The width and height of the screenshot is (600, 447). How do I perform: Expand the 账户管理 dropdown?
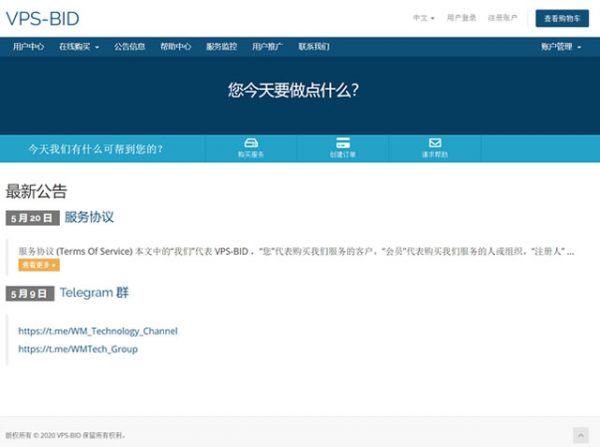(x=561, y=47)
